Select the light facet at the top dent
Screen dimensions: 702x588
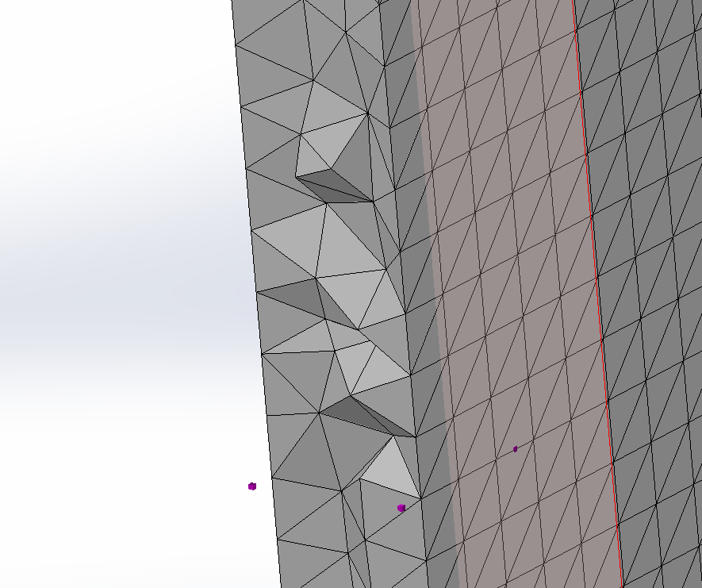[333, 143]
